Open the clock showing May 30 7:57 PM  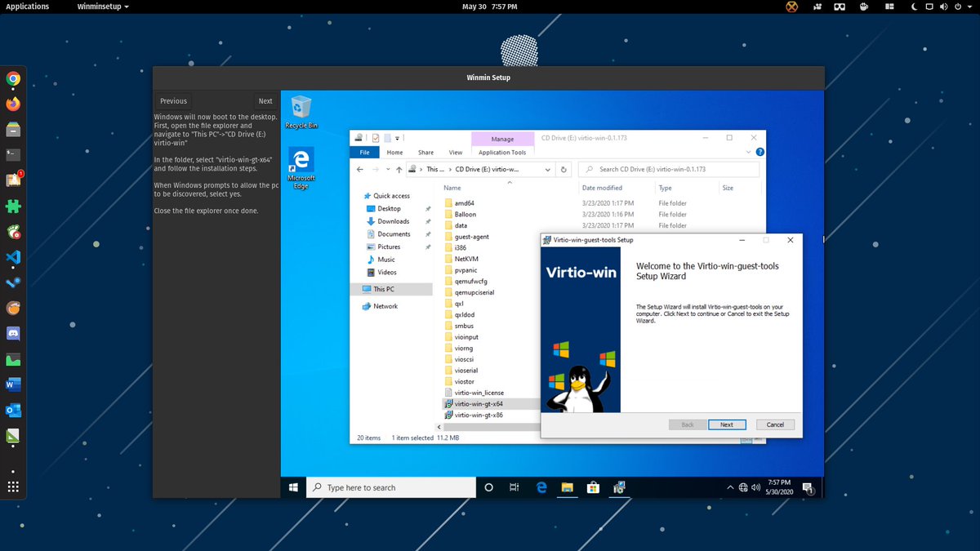[490, 7]
